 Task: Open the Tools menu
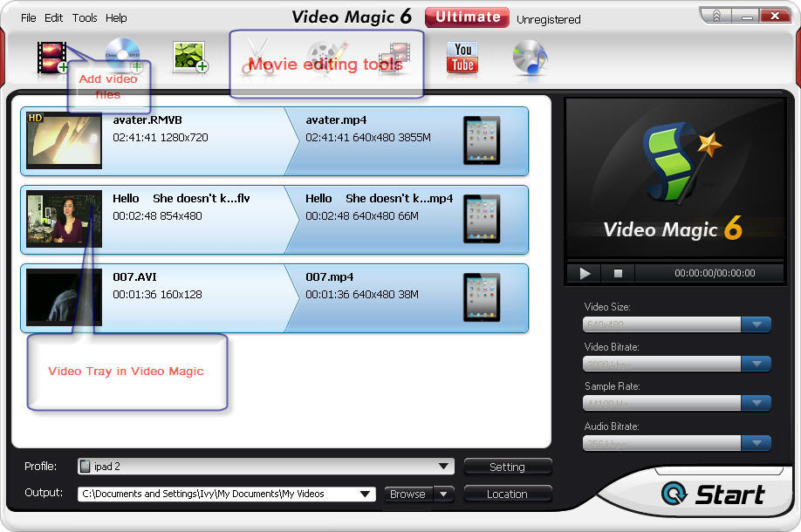tap(85, 17)
